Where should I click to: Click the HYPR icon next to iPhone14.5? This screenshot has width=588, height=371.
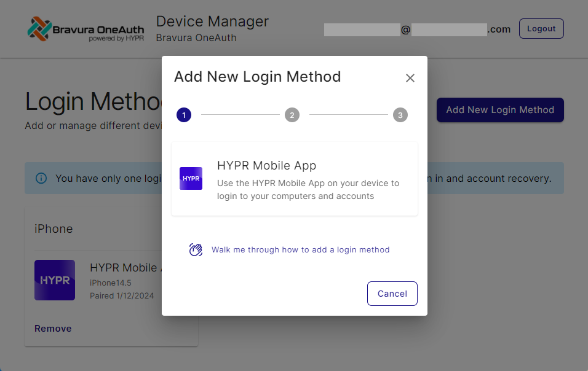point(55,280)
